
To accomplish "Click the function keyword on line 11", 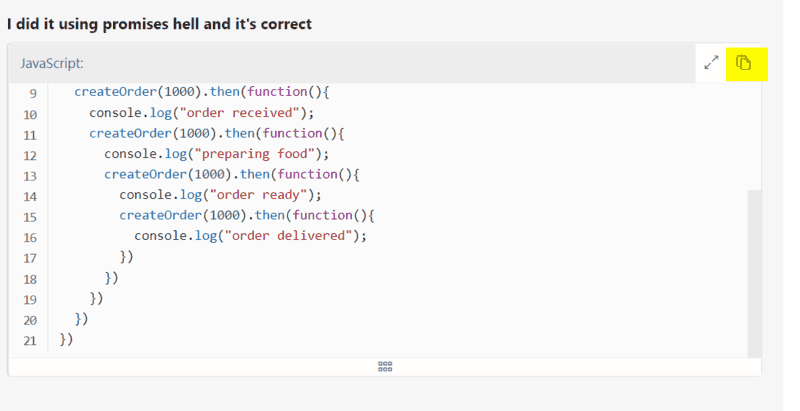I will tap(292, 133).
